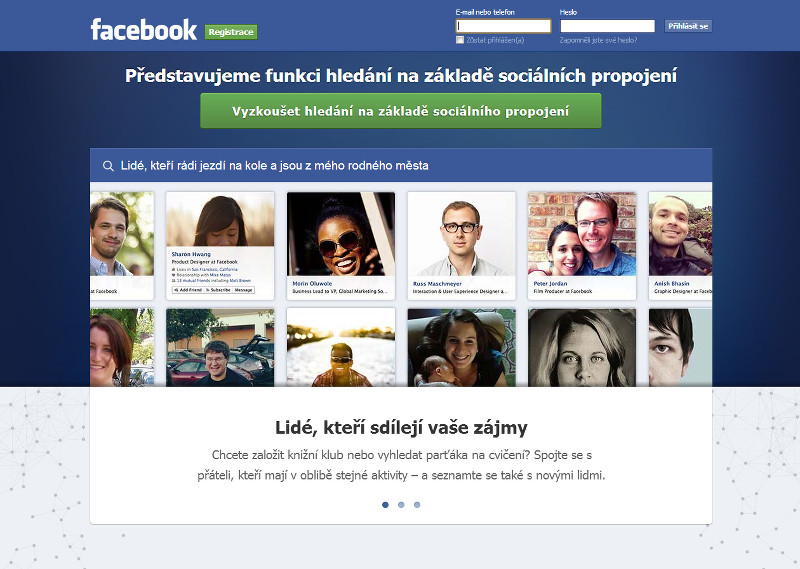Viewport: 800px width, 569px height.
Task: Click 'Product Designer at Facebook' text
Action: pyautogui.click(x=205, y=262)
